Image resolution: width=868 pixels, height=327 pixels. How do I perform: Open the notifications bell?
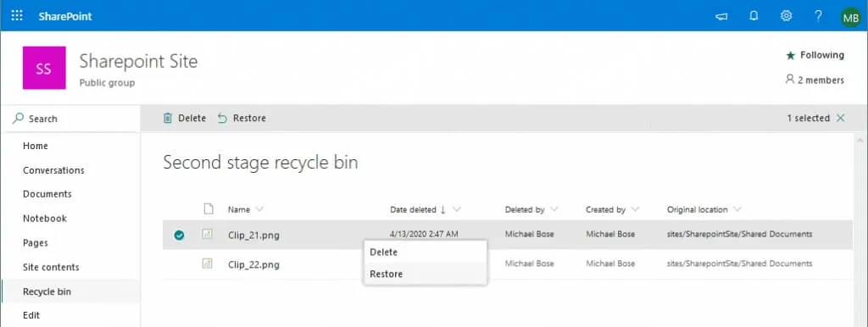coord(754,15)
